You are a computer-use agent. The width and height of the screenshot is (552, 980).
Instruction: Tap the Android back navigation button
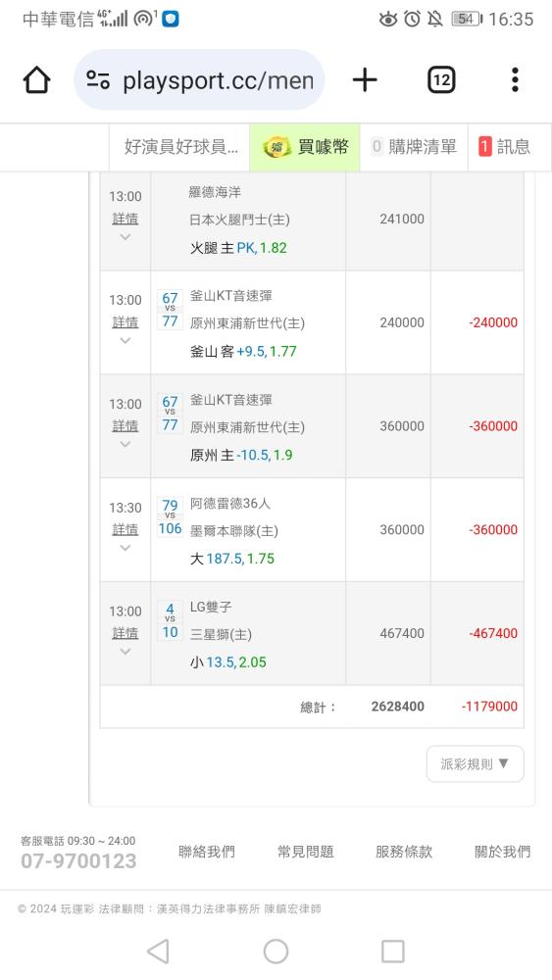(x=158, y=952)
